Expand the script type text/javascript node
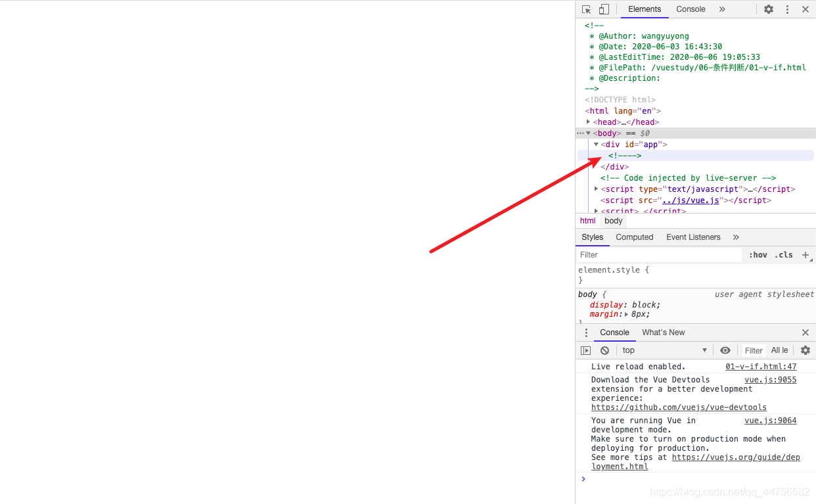 596,189
